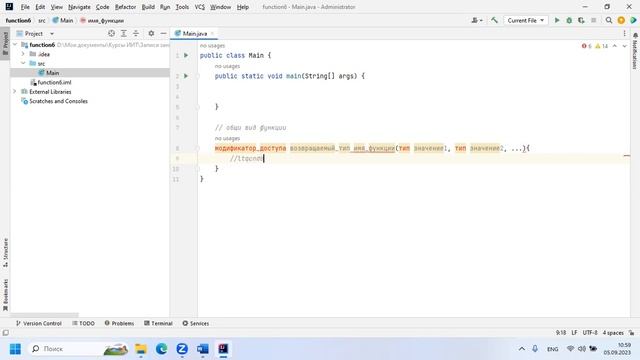Open editor tab options kebab menu

[624, 33]
